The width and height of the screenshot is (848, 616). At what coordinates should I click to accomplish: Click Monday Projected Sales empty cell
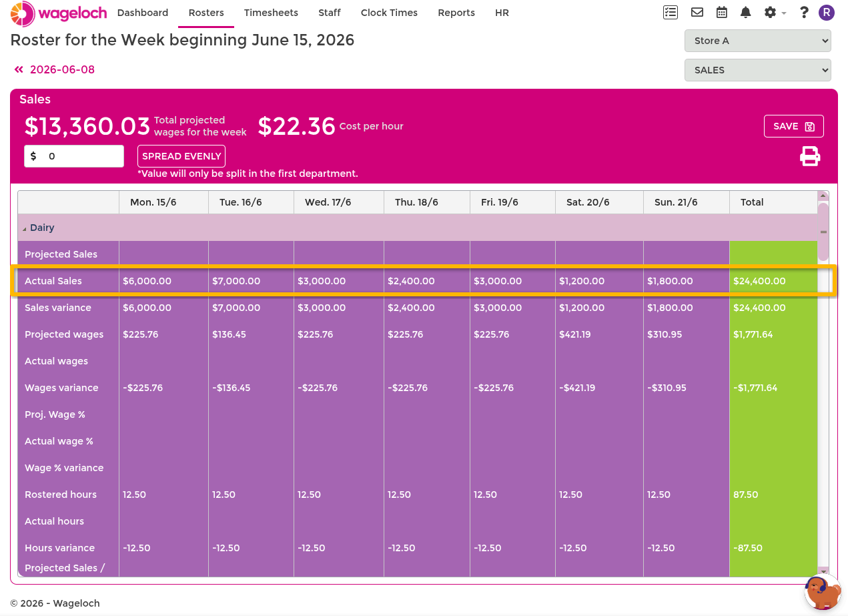(x=163, y=254)
